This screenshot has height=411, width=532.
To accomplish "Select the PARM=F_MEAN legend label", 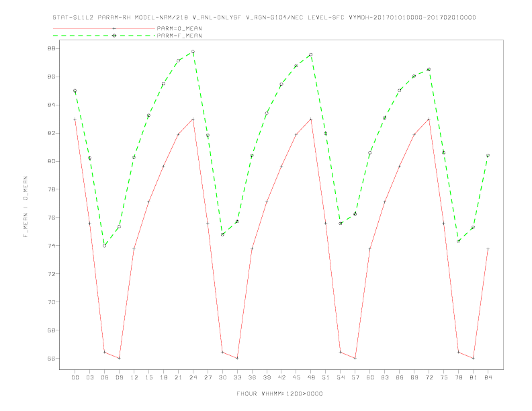I will tap(179, 36).
